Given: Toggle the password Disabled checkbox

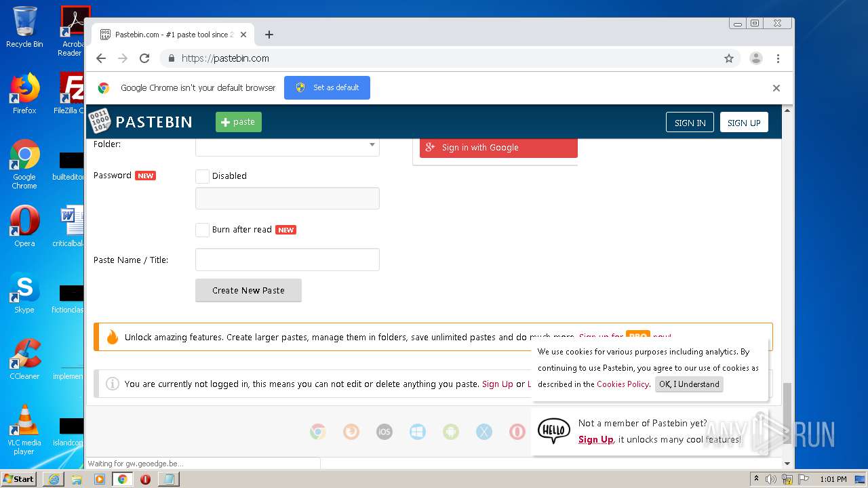Looking at the screenshot, I should [x=202, y=176].
